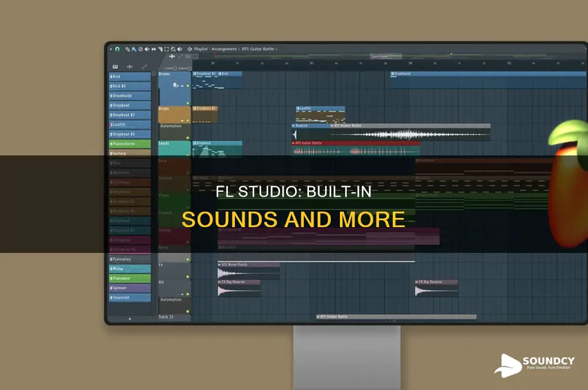This screenshot has width=588, height=390.
Task: Open the Revkick clip menu icon
Action: coord(293,126)
